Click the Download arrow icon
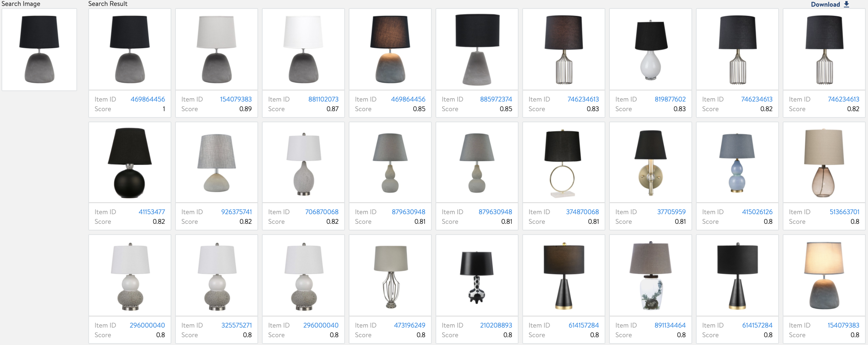The image size is (868, 345). click(x=846, y=4)
